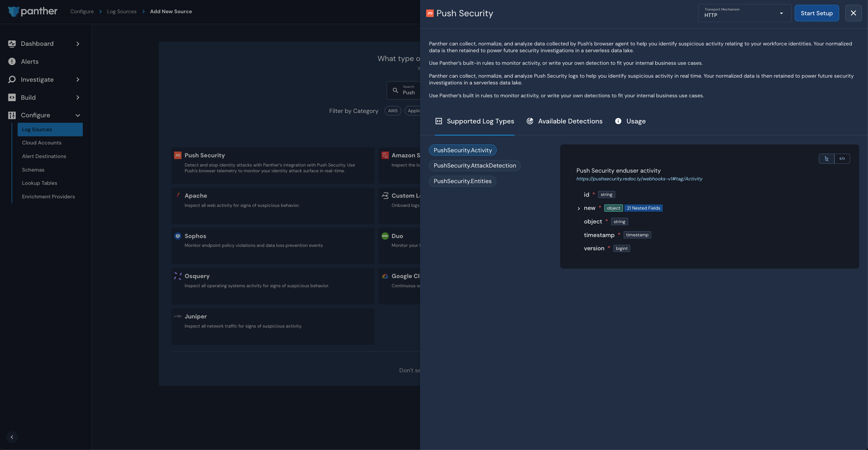Click the Apache feather icon
This screenshot has height=450, width=868.
click(178, 195)
